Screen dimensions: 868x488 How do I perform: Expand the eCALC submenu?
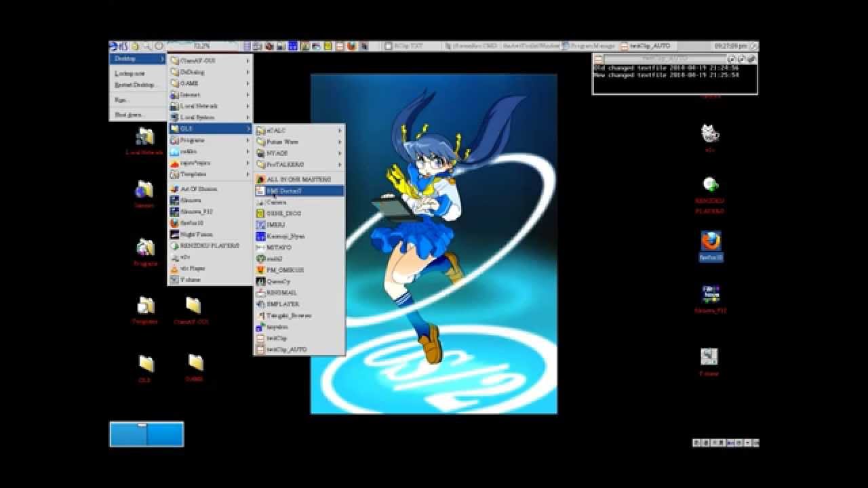click(299, 130)
